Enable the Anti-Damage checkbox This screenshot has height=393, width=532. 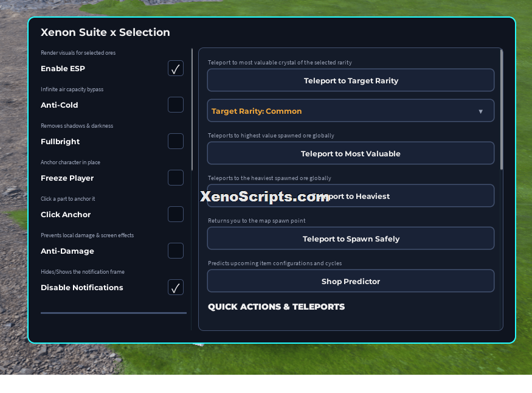click(x=176, y=251)
